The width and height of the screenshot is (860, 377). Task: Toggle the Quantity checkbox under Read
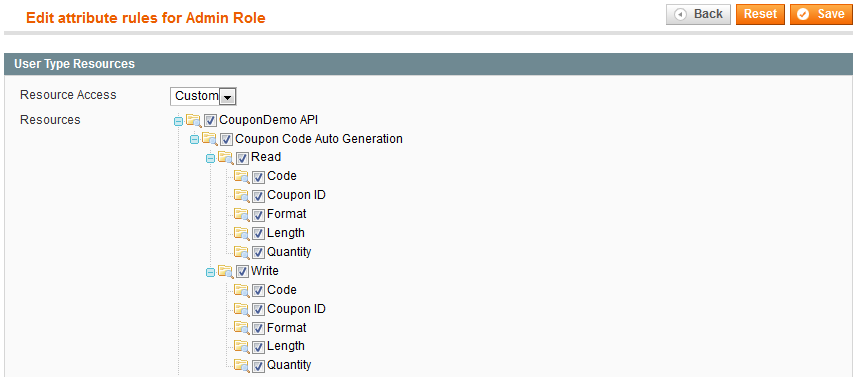coord(258,253)
